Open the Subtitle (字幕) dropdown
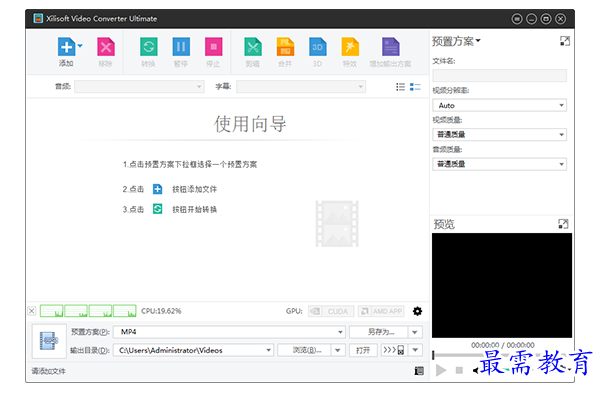The height and width of the screenshot is (394, 601). pyautogui.click(x=301, y=87)
